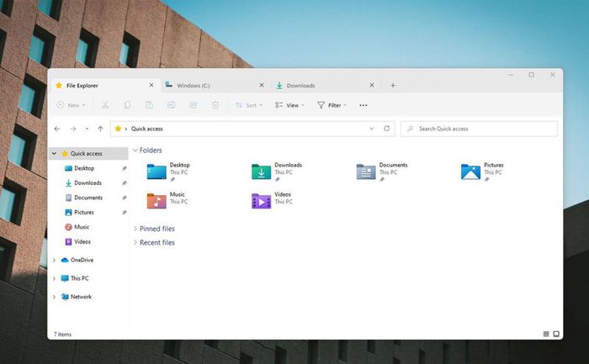Click the Rename icon in toolbar

[172, 105]
